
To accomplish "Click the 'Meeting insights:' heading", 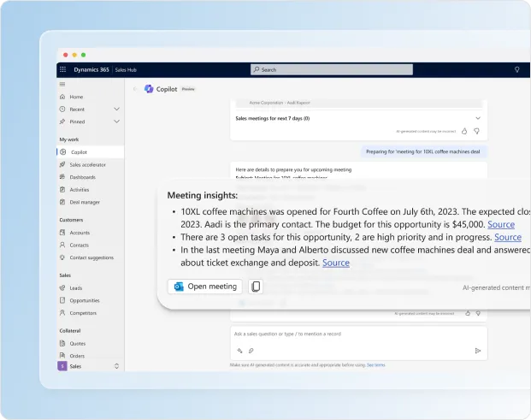I will tap(203, 195).
